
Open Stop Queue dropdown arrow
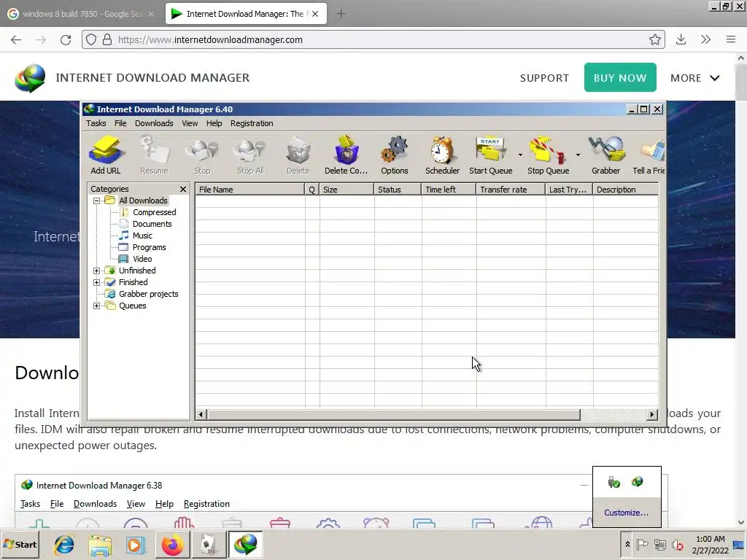[578, 155]
